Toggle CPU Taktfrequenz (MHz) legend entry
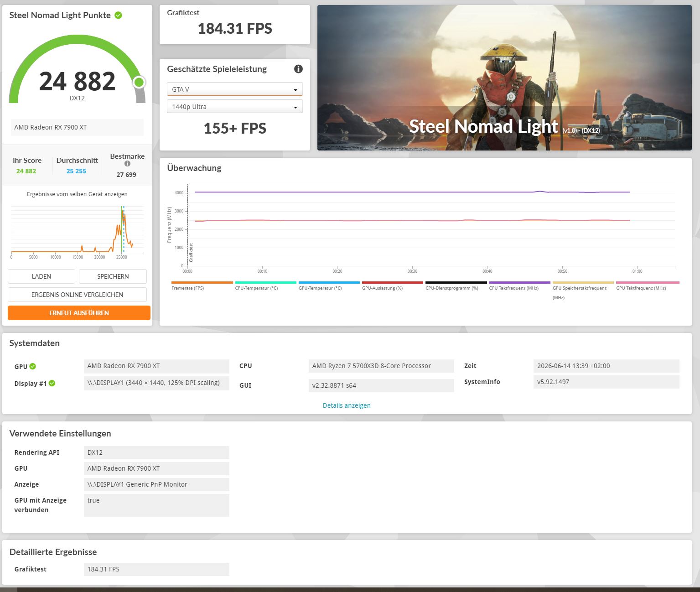 (519, 286)
